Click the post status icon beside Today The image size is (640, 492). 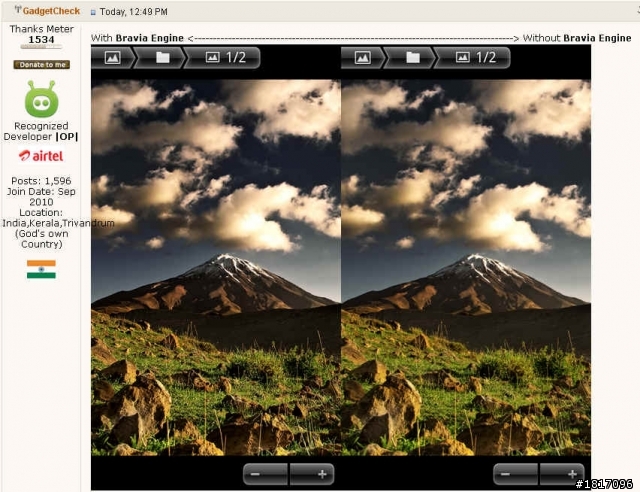(93, 12)
